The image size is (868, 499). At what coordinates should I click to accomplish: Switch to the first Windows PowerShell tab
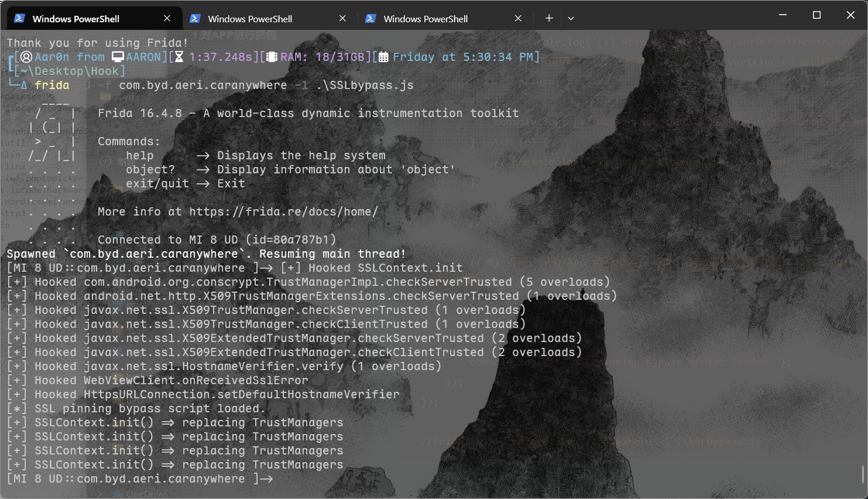coord(94,18)
